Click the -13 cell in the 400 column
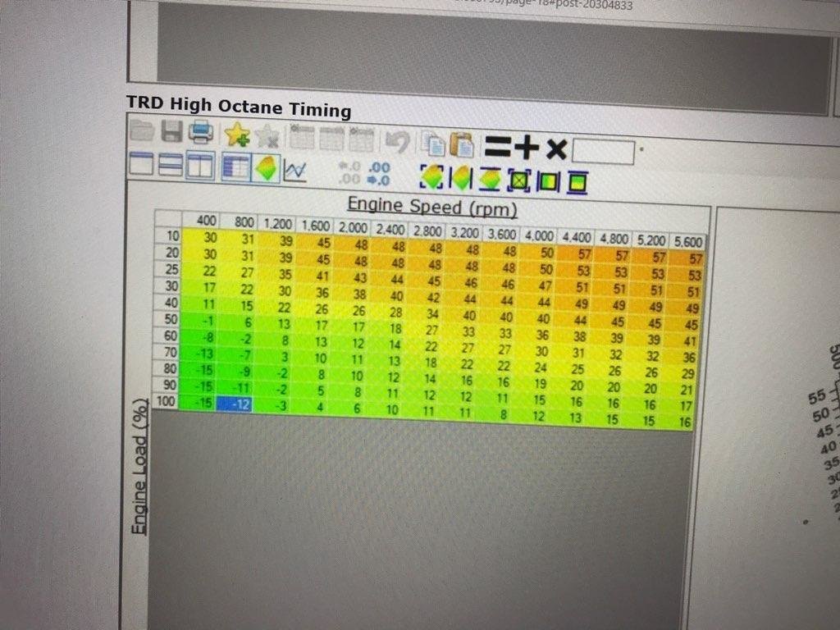Image resolution: width=840 pixels, height=630 pixels. click(x=199, y=354)
